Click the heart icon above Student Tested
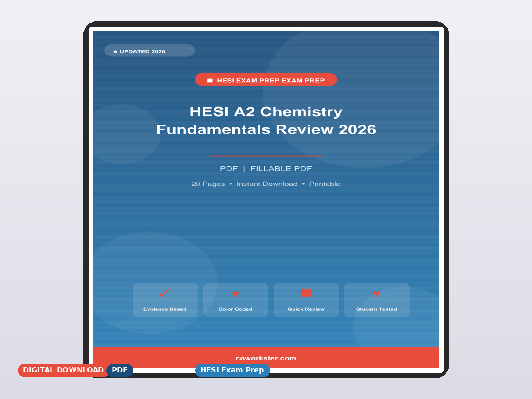The image size is (532, 399). pyautogui.click(x=376, y=293)
